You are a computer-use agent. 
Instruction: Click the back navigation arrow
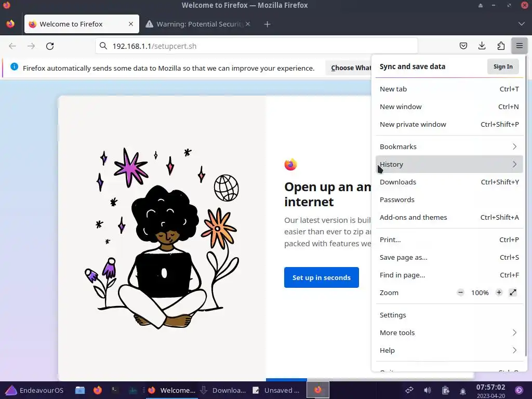12,46
